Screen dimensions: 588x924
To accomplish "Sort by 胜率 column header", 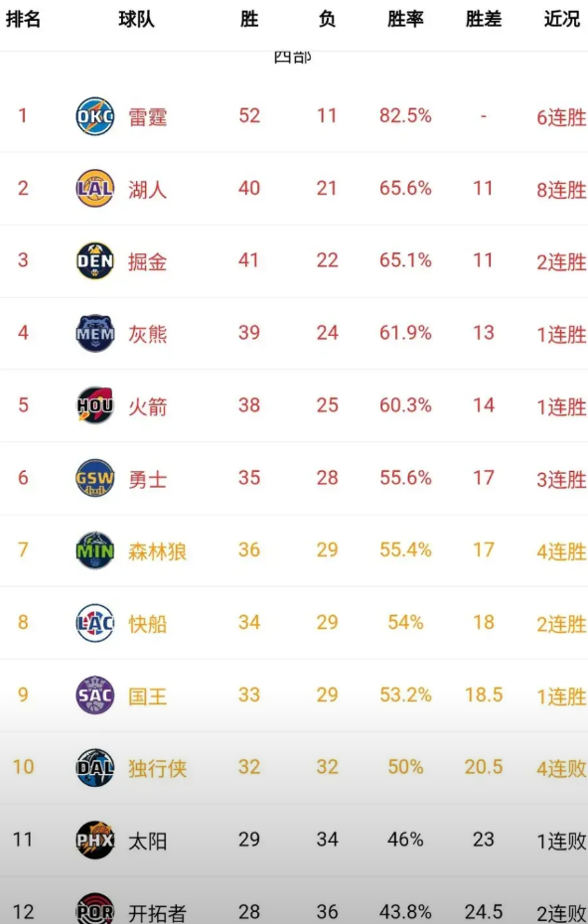I will click(x=405, y=19).
